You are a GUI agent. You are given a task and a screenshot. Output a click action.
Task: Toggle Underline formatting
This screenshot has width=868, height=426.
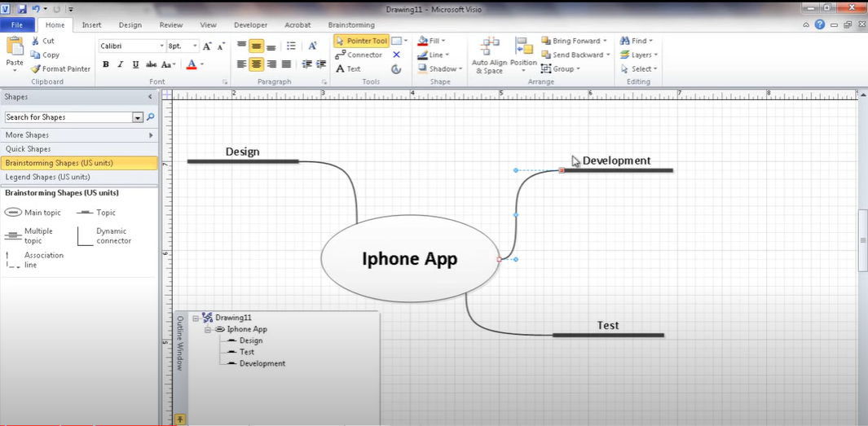tap(135, 64)
